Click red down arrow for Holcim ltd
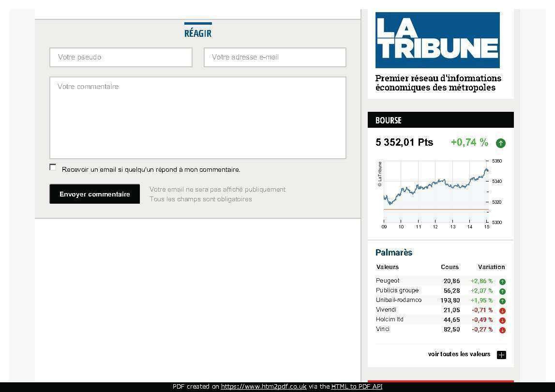 pos(502,320)
